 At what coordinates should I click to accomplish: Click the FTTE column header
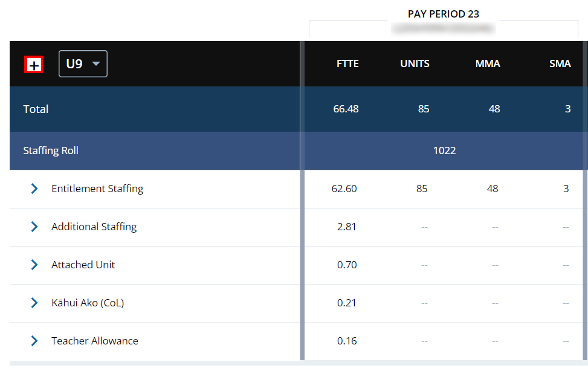(348, 64)
